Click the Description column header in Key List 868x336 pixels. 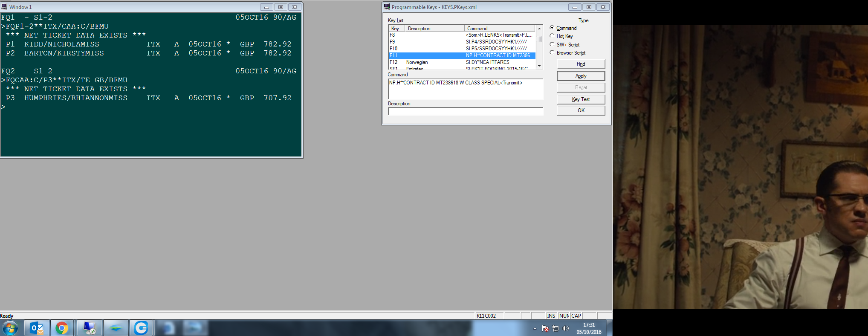tap(434, 29)
